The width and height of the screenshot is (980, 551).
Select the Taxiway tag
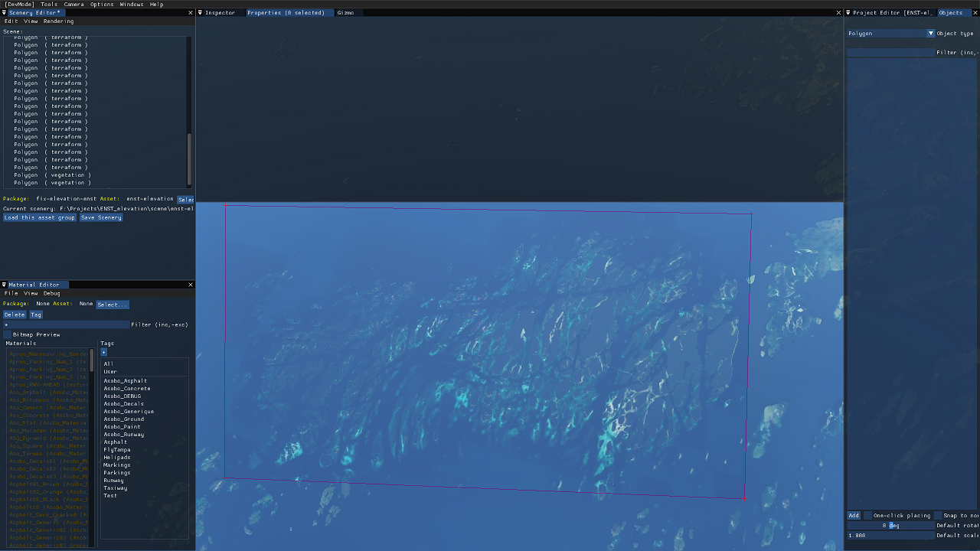116,488
